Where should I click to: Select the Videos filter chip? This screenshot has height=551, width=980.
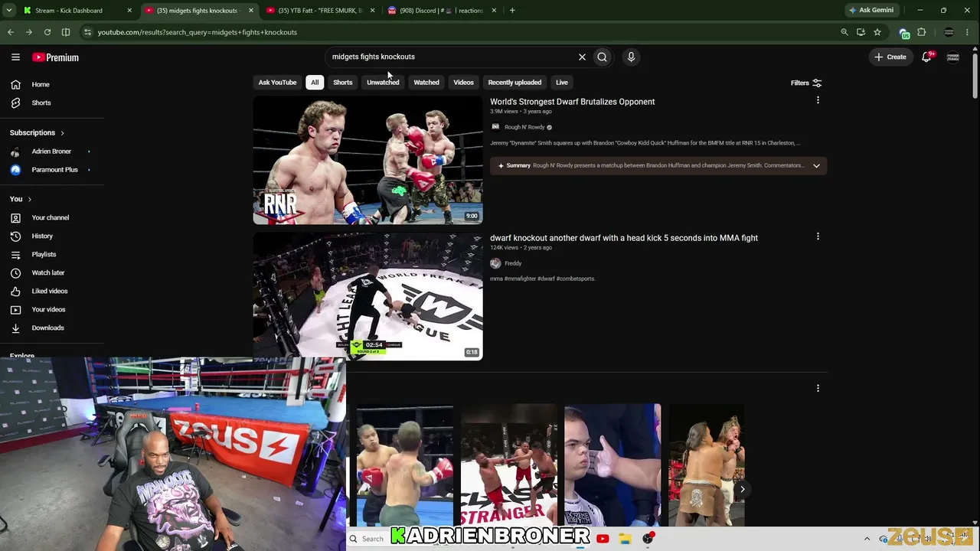463,82
